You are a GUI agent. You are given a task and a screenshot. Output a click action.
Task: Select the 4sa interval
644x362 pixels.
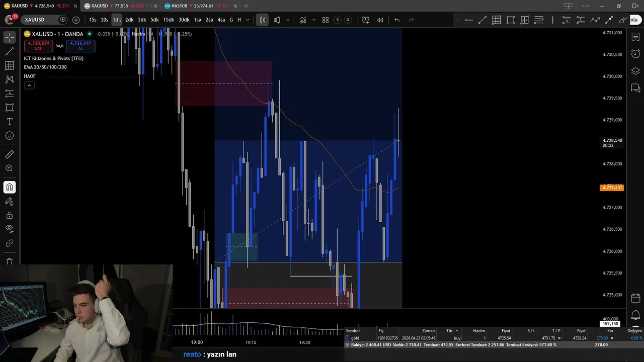coord(221,20)
